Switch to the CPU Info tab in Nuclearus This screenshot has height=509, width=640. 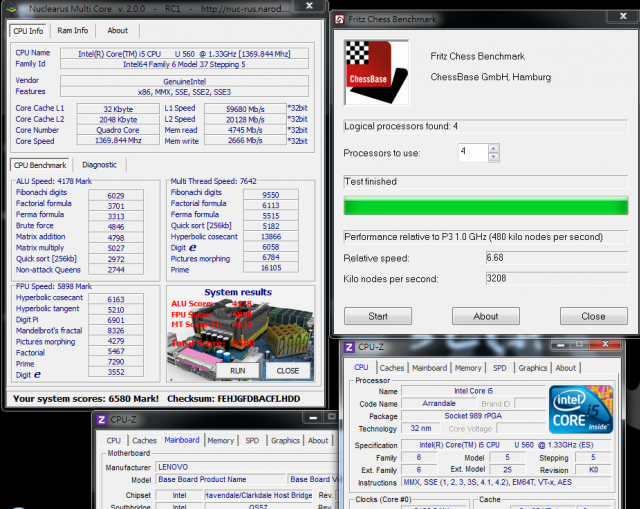point(28,31)
